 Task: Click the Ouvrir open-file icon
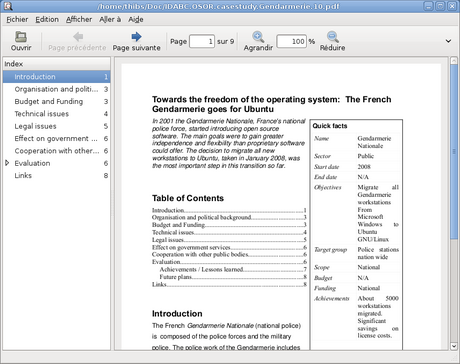point(21,37)
